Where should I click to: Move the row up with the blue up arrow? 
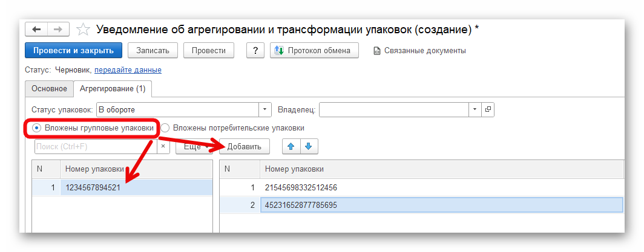click(x=291, y=147)
